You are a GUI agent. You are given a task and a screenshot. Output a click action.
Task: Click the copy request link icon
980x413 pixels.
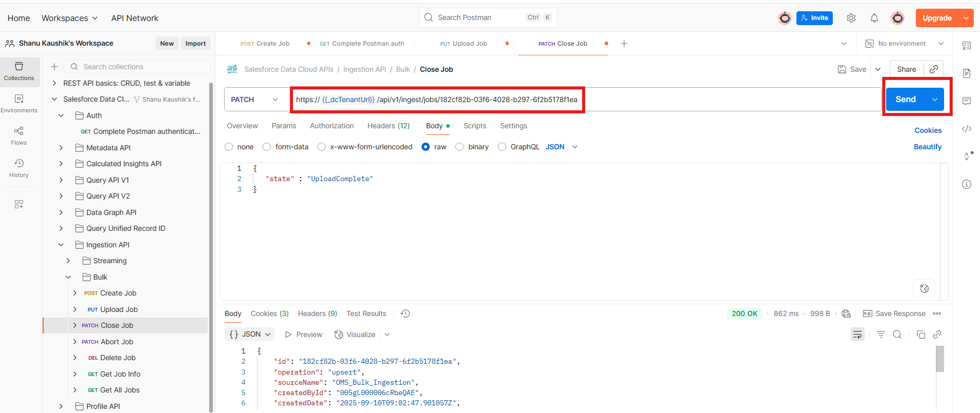click(x=934, y=69)
